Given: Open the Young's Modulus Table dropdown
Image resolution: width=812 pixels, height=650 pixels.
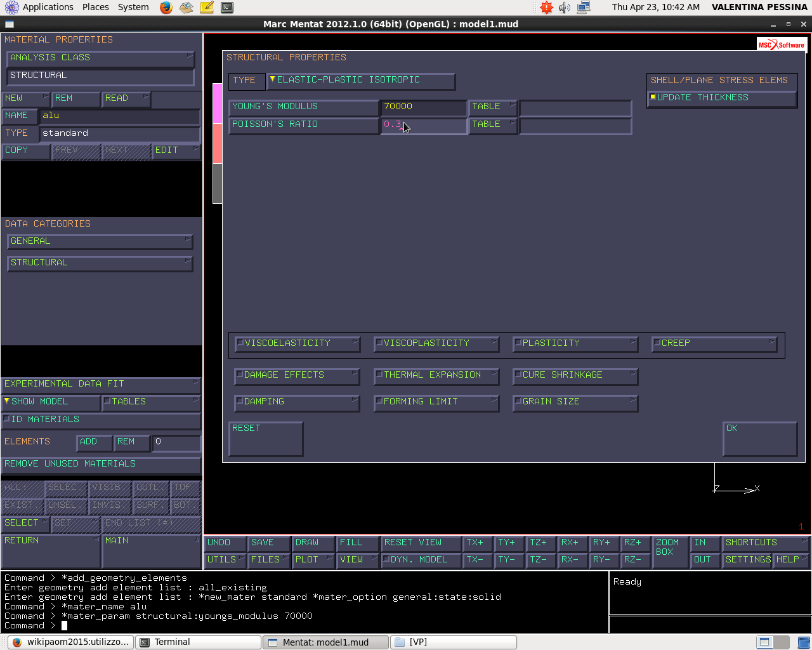Looking at the screenshot, I should coord(493,107).
